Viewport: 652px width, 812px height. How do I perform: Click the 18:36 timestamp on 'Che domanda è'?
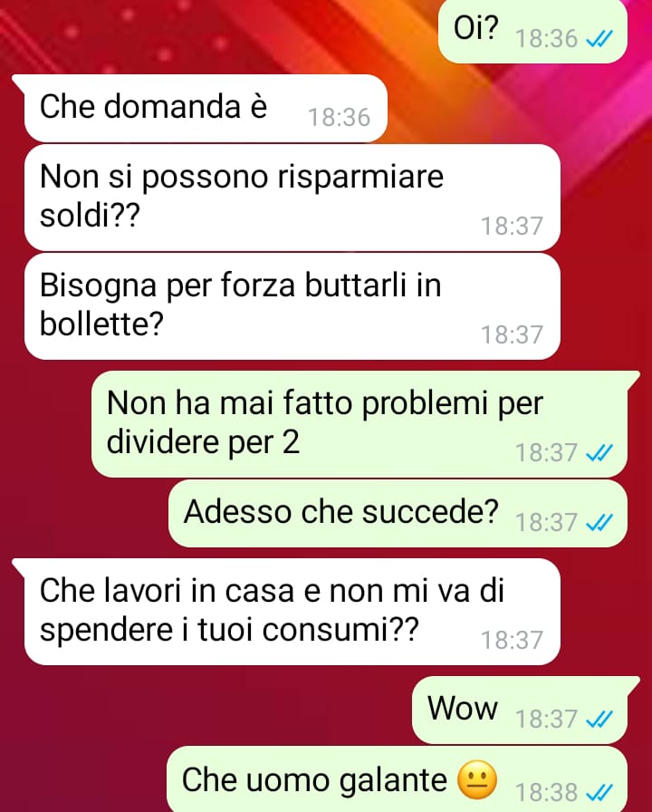340,118
